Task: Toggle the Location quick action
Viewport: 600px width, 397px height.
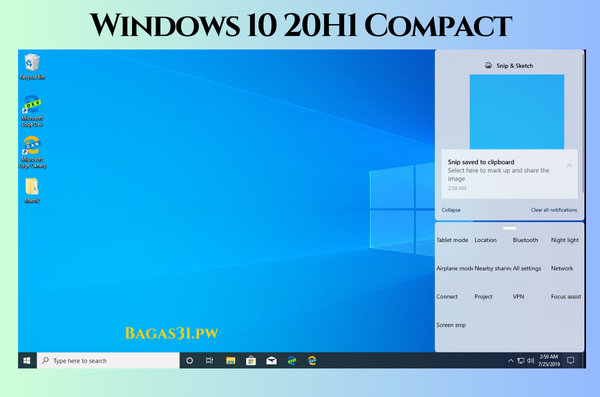Action: click(x=486, y=240)
